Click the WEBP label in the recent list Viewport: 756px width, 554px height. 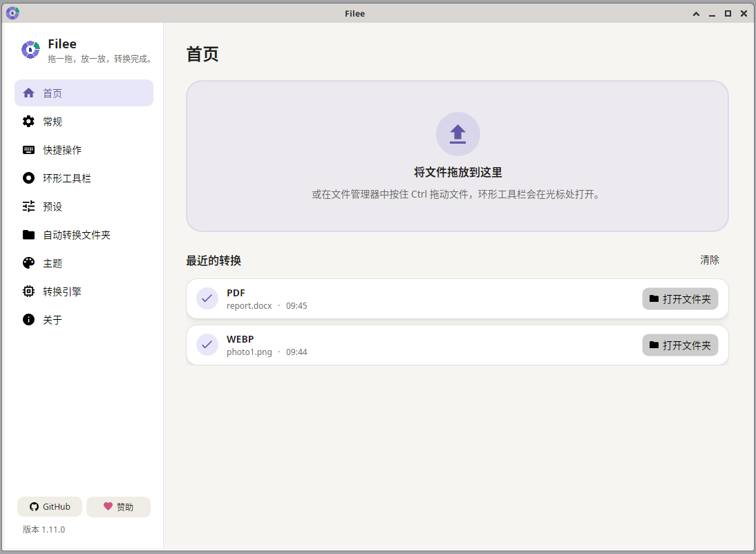[x=240, y=339]
